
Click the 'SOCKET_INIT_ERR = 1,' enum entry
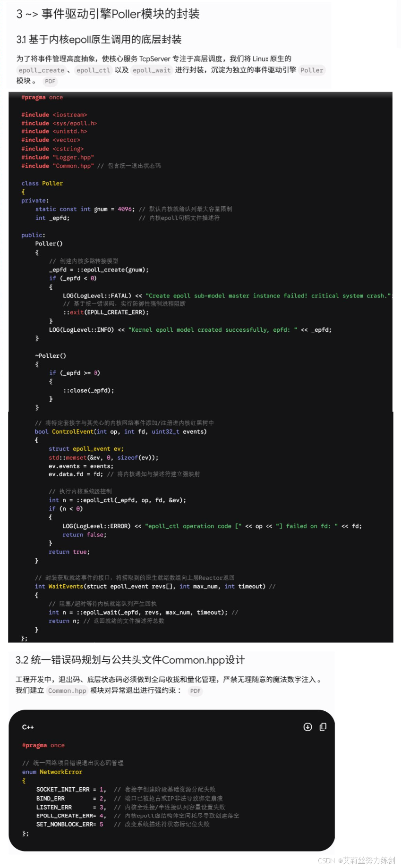pyautogui.click(x=71, y=789)
